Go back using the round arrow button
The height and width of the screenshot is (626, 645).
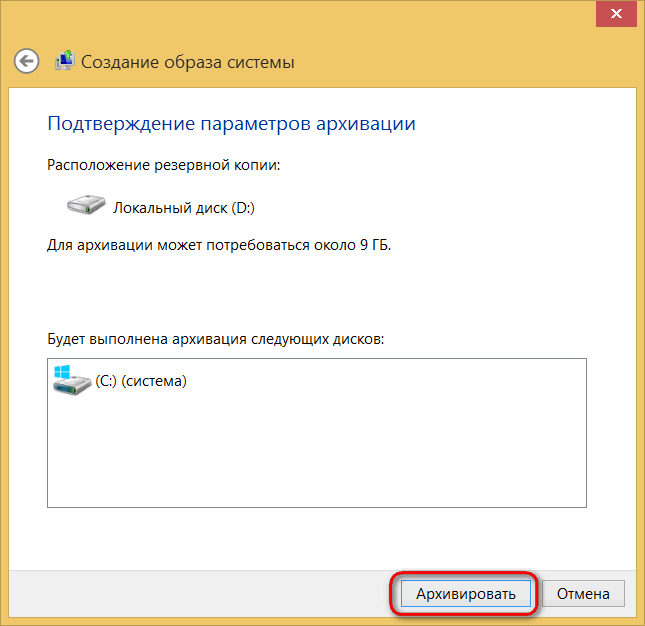pyautogui.click(x=26, y=61)
